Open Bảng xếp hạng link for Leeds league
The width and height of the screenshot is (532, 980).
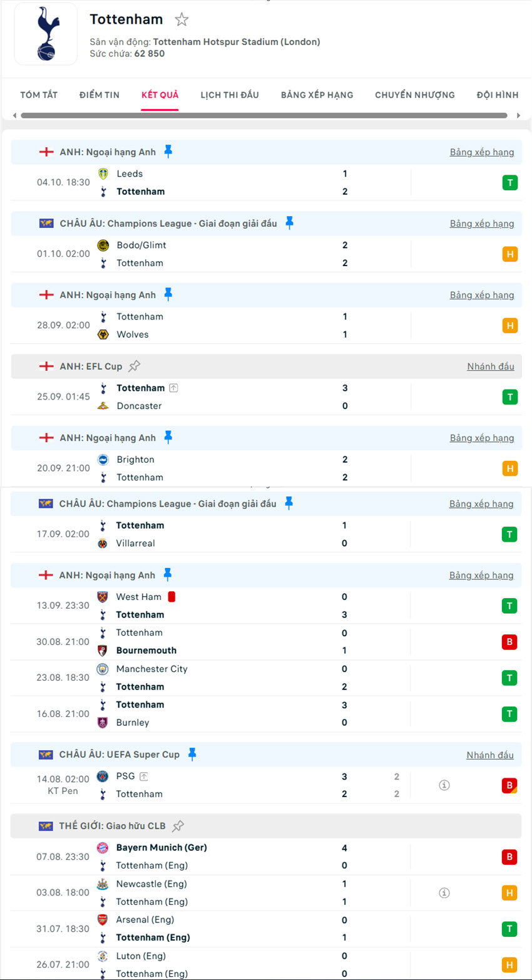pyautogui.click(x=481, y=152)
